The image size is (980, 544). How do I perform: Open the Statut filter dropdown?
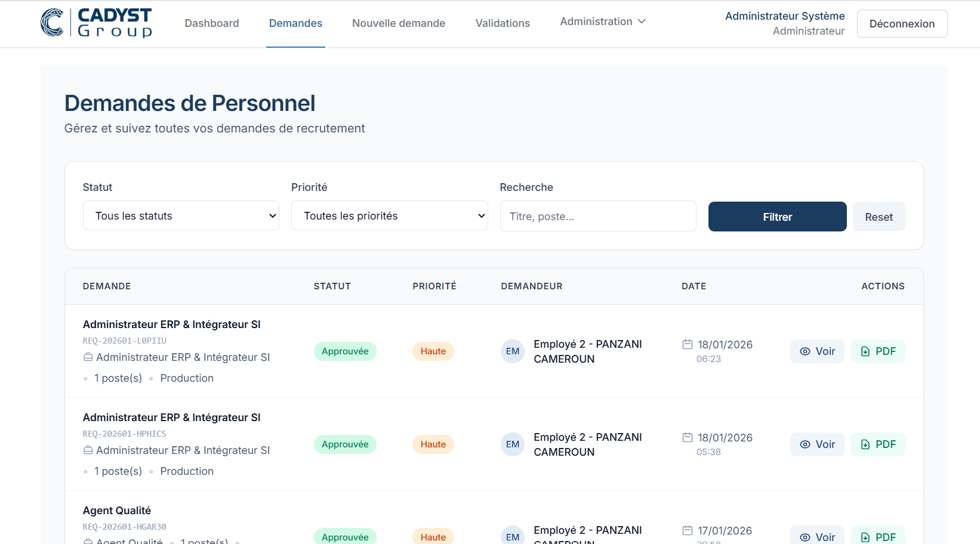pos(181,216)
